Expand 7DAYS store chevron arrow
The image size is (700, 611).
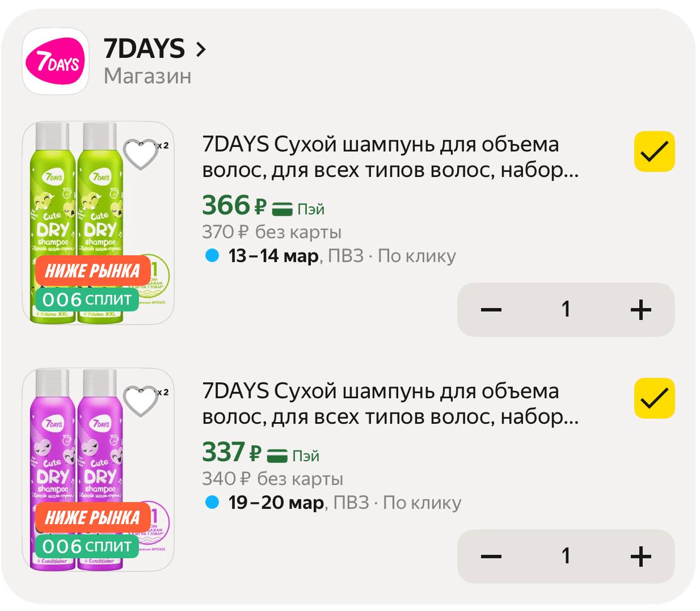[x=200, y=50]
